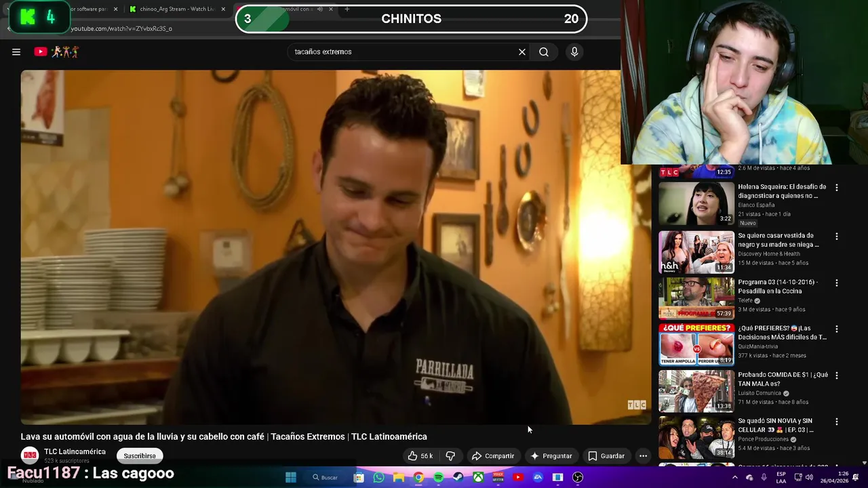868x488 pixels.
Task: Open TLC Latinoamérica channel avatar
Action: pyautogui.click(x=30, y=455)
